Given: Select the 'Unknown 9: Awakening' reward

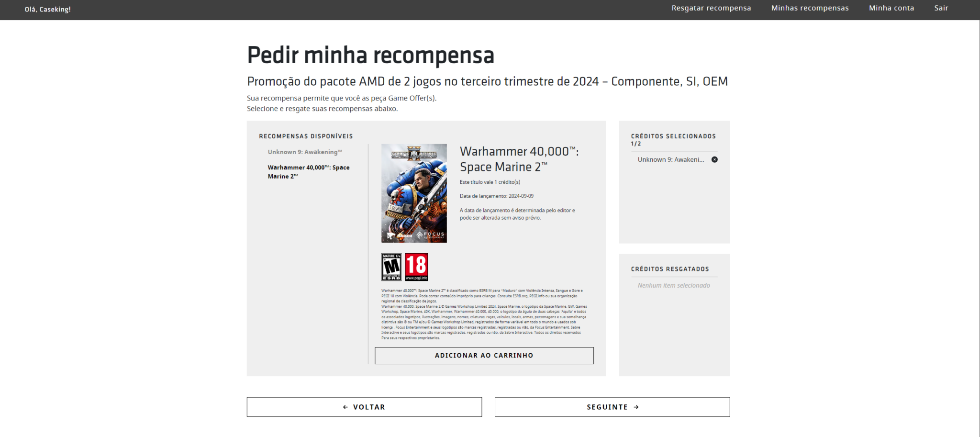Looking at the screenshot, I should [x=305, y=152].
